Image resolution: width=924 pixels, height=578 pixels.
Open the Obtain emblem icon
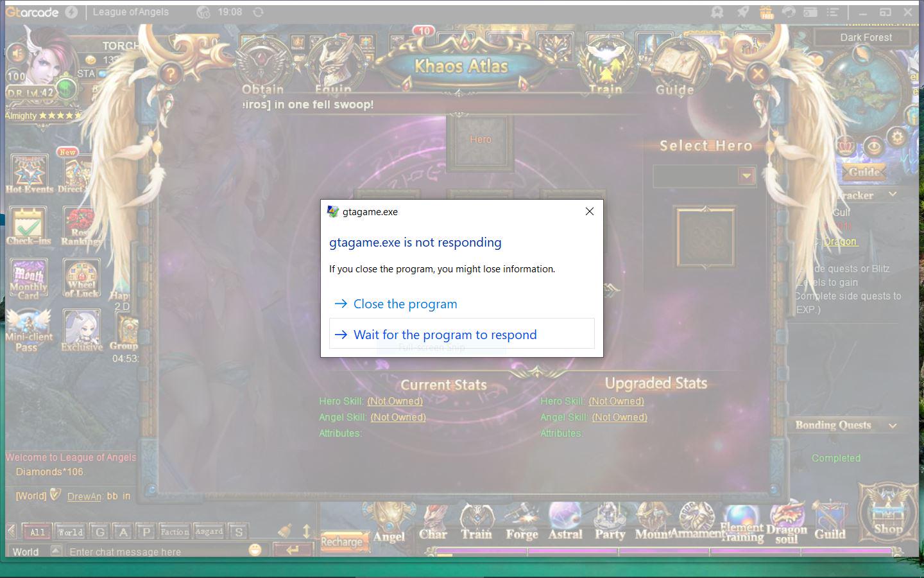coord(262,64)
